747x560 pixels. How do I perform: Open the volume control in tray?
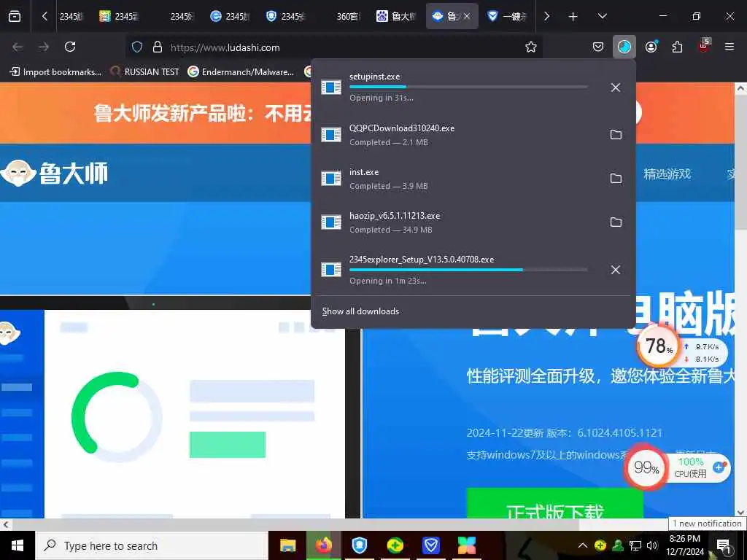pyautogui.click(x=652, y=545)
